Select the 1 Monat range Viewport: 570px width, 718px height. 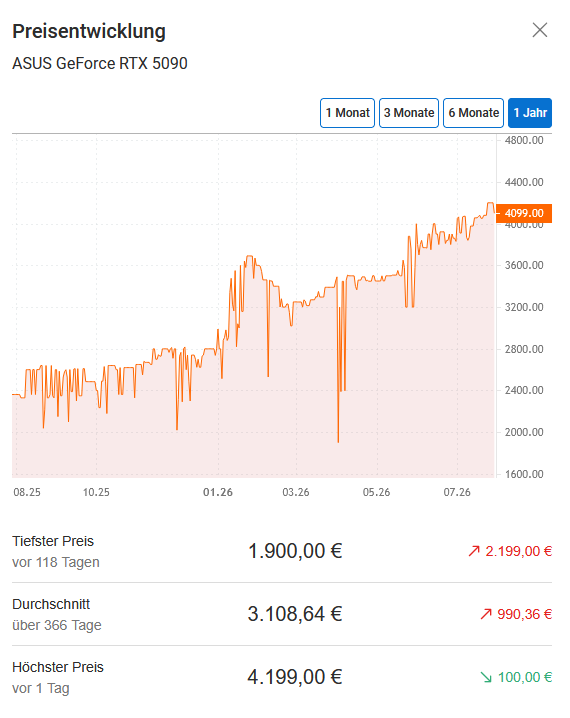point(347,113)
